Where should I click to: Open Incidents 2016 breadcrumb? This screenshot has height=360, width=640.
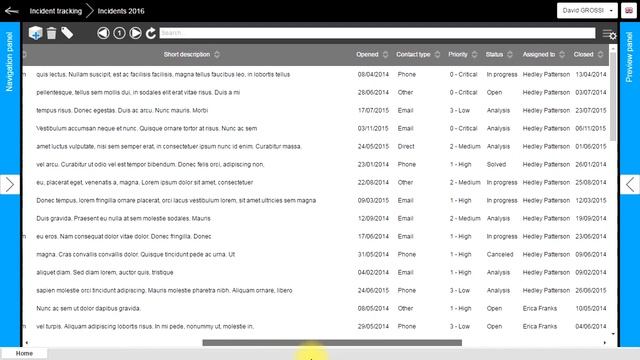(121, 11)
